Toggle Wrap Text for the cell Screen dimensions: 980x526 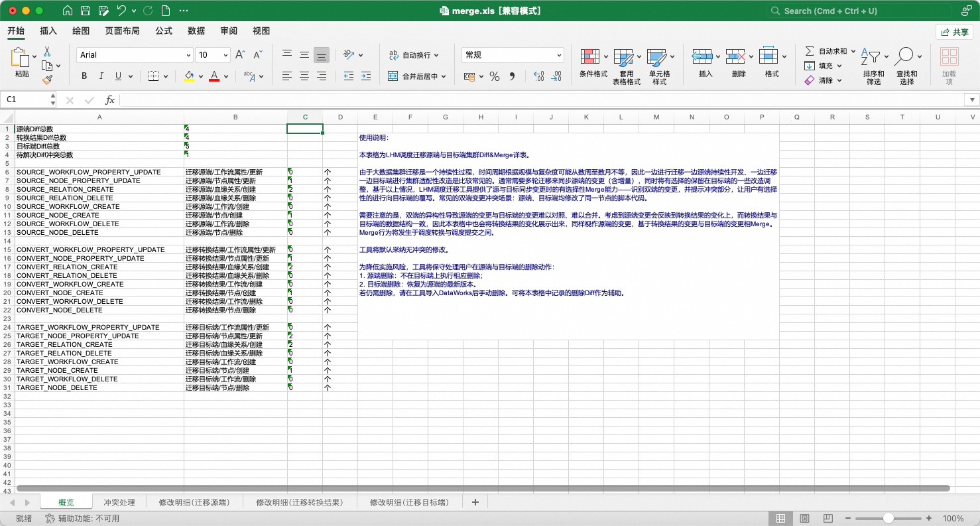[x=415, y=55]
